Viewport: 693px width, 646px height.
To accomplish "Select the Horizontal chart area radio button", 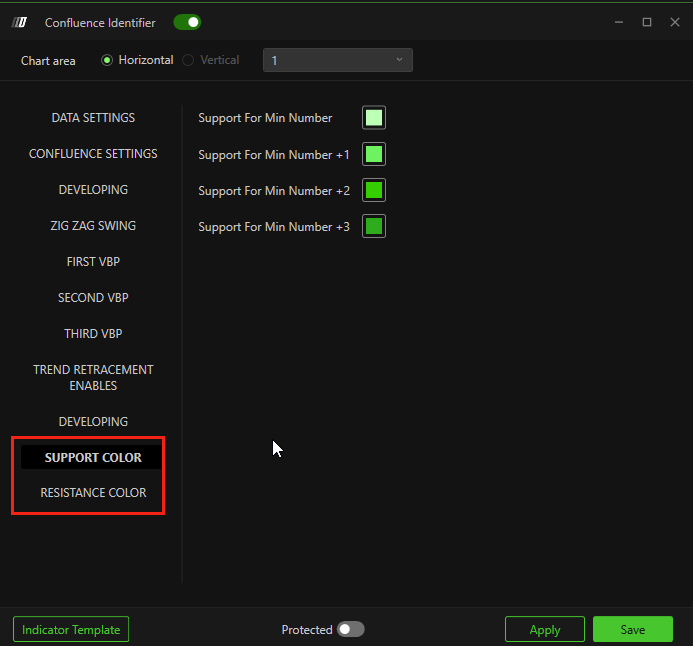I will (107, 60).
